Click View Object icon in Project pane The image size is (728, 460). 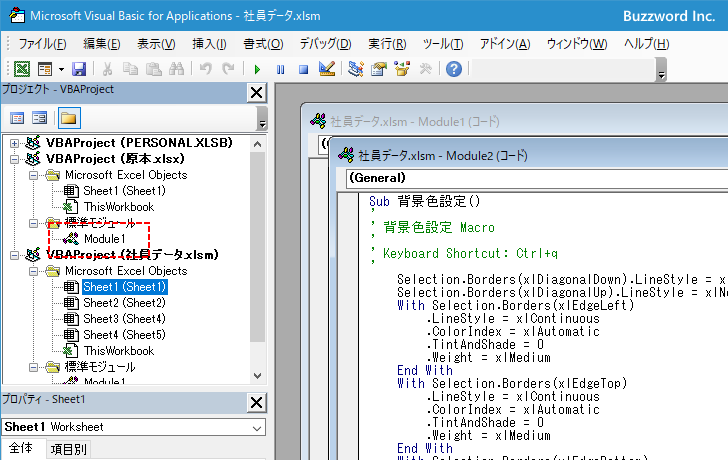[x=39, y=118]
